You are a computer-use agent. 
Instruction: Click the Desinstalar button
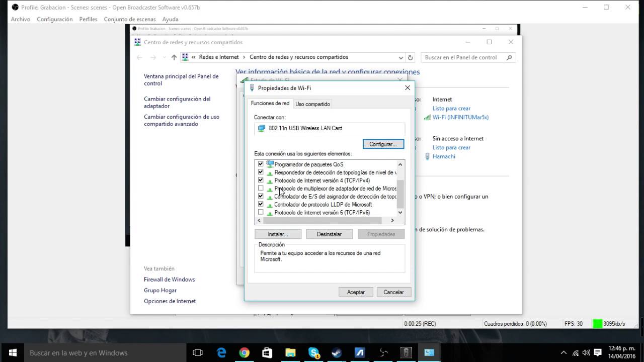tap(329, 234)
